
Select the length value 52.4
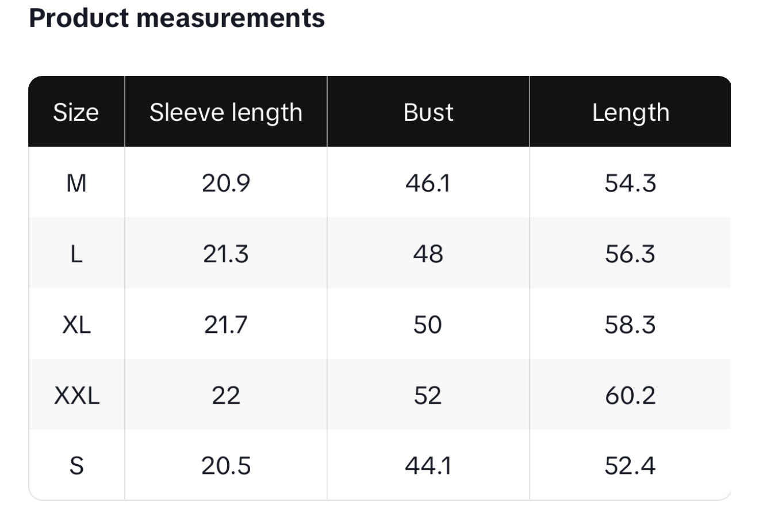630,466
